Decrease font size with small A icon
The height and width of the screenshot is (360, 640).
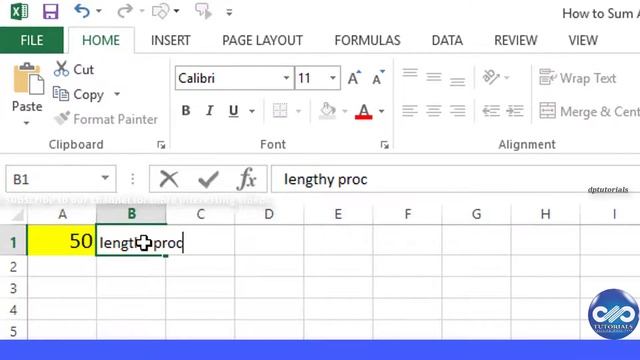click(x=378, y=78)
